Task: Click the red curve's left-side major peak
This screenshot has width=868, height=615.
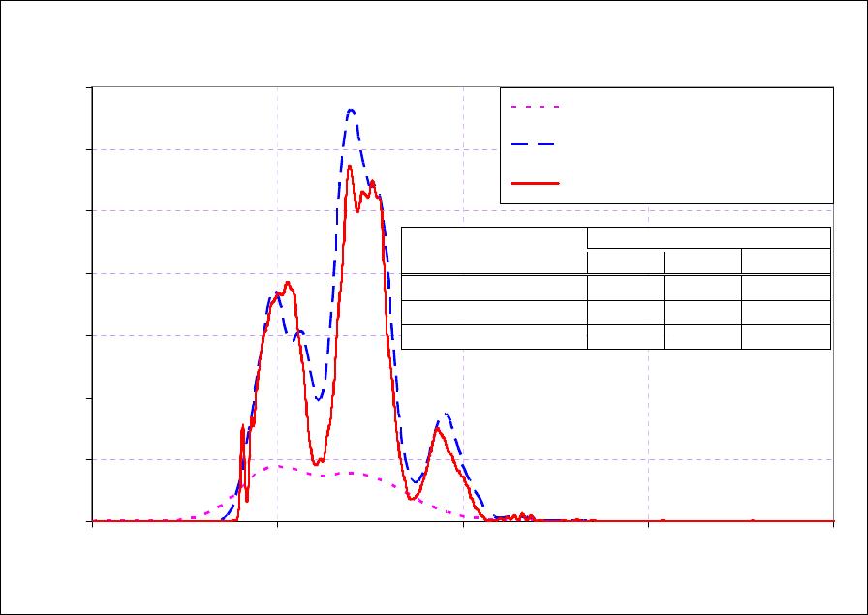Action: 288,282
